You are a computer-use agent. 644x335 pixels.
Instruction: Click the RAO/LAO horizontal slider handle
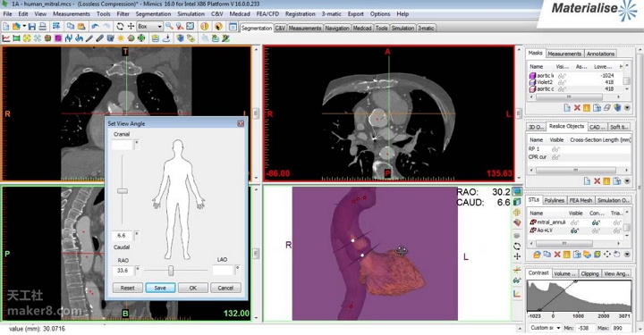(171, 270)
